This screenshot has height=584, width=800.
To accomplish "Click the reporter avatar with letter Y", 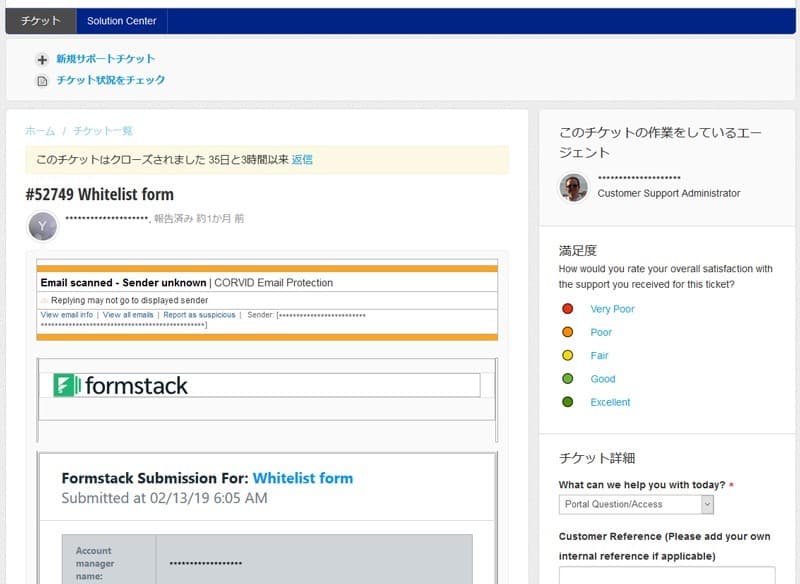I will [42, 226].
